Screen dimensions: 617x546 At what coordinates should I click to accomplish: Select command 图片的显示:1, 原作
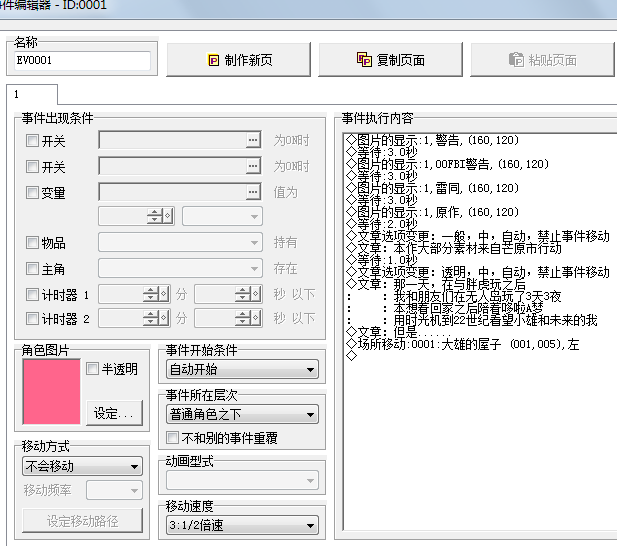[432, 212]
